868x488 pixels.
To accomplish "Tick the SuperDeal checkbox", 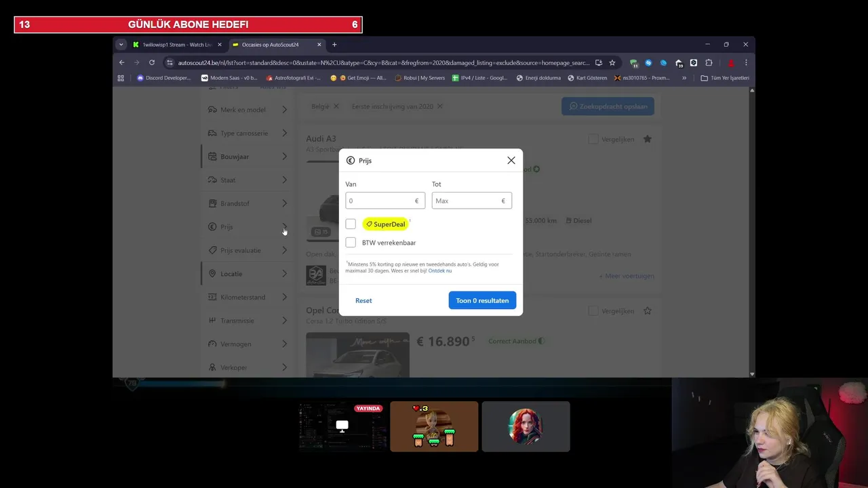I will click(351, 224).
